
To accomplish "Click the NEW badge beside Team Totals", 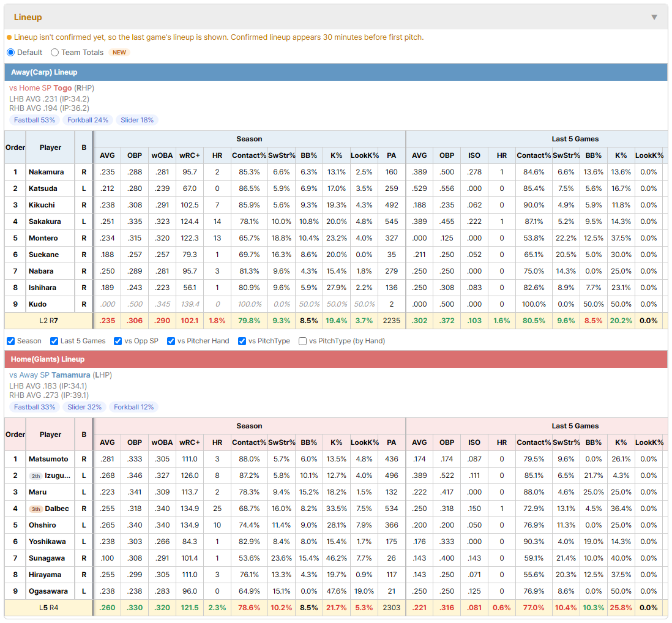I will pyautogui.click(x=119, y=52).
